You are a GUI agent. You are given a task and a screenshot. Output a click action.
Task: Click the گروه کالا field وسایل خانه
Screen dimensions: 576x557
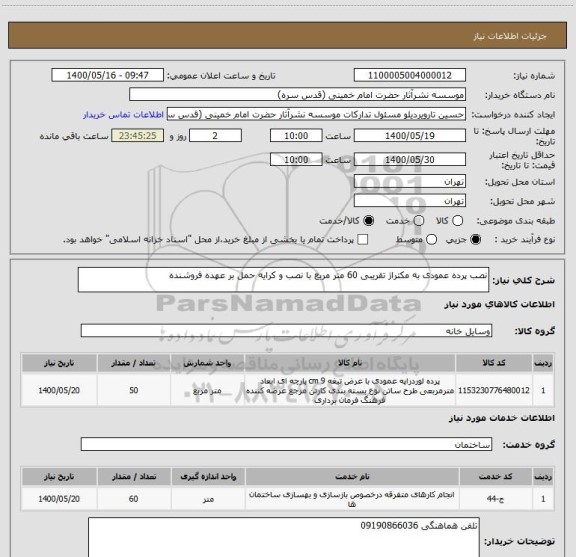(x=286, y=331)
